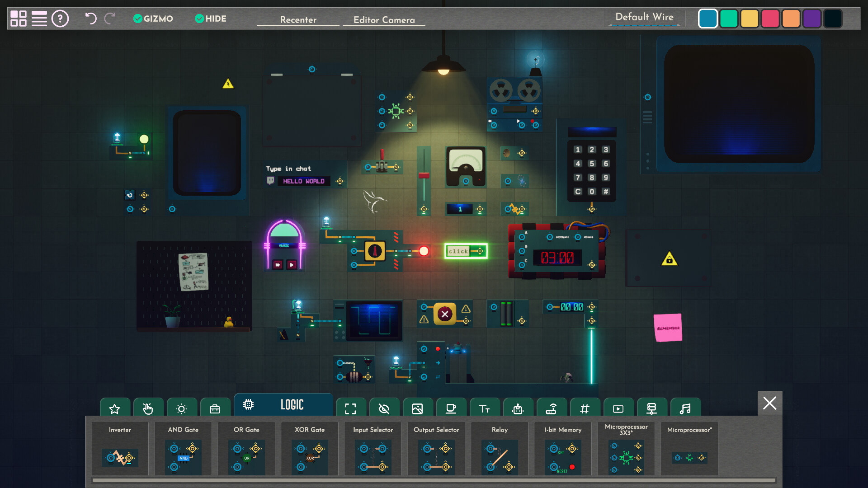
Task: Open the Editor Camera dropdown
Action: 383,20
